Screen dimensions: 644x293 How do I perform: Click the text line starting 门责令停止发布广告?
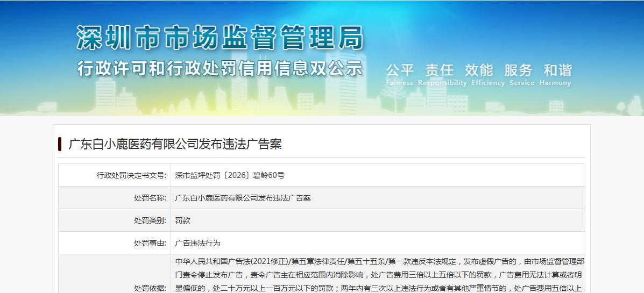[x=378, y=275]
